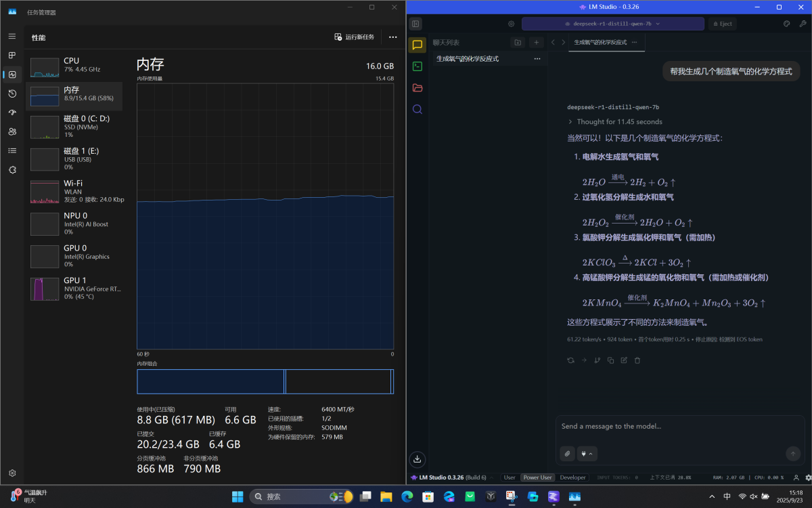Viewport: 812px width, 508px height.
Task: Click the regenerate response icon
Action: coord(570,360)
